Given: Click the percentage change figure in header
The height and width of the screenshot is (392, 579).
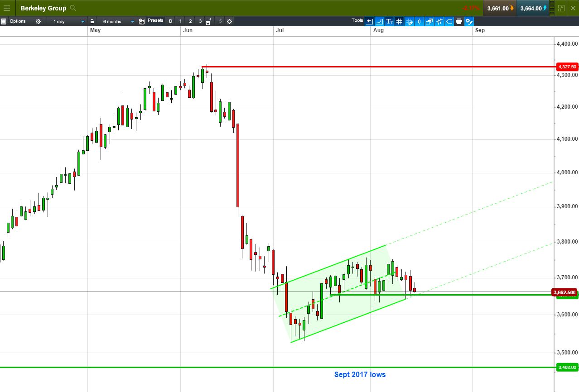Looking at the screenshot, I should tap(471, 8).
